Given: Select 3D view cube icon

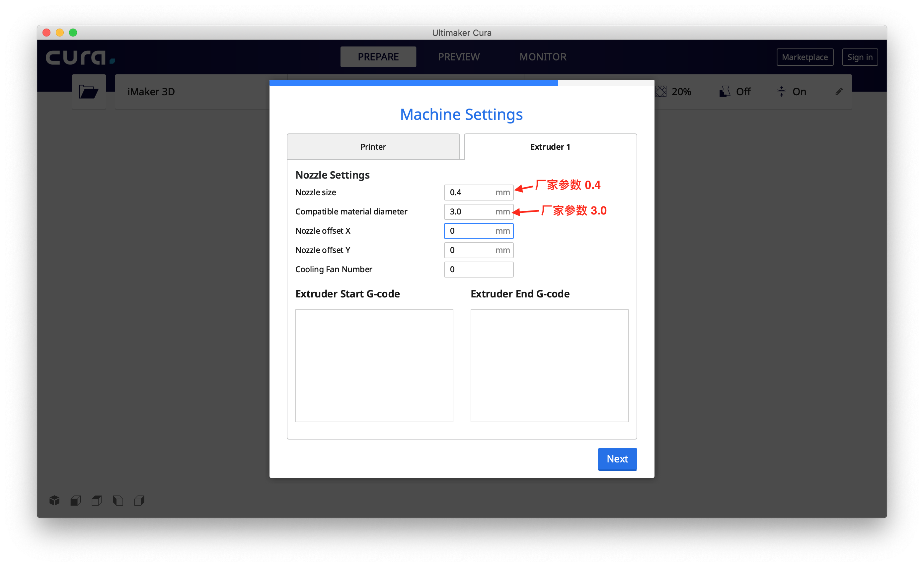Looking at the screenshot, I should click(x=54, y=500).
